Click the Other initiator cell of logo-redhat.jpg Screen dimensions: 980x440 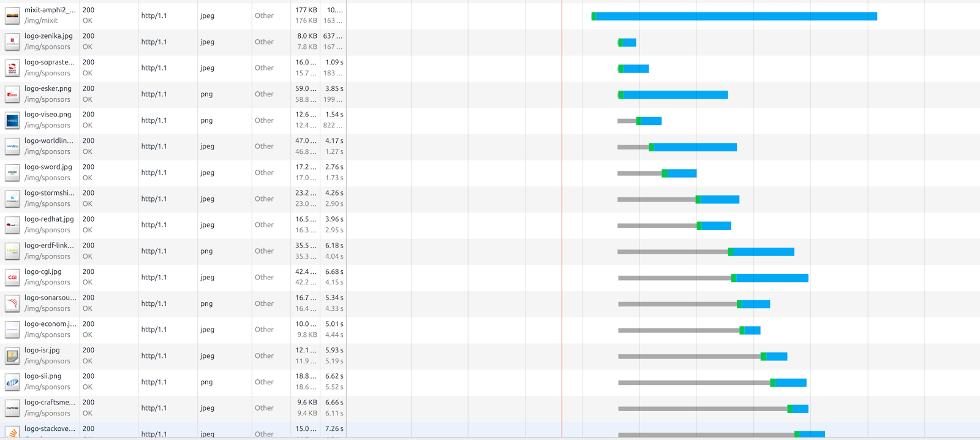[x=264, y=225]
